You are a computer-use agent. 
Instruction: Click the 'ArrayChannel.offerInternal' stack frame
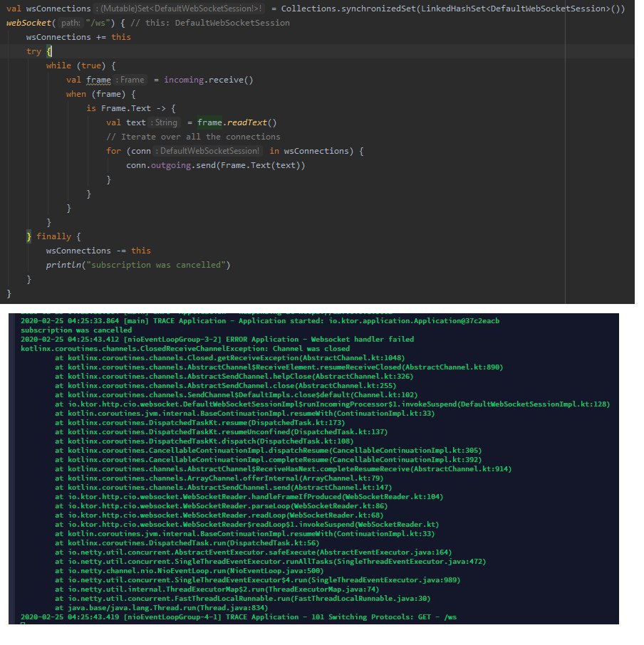[219, 478]
